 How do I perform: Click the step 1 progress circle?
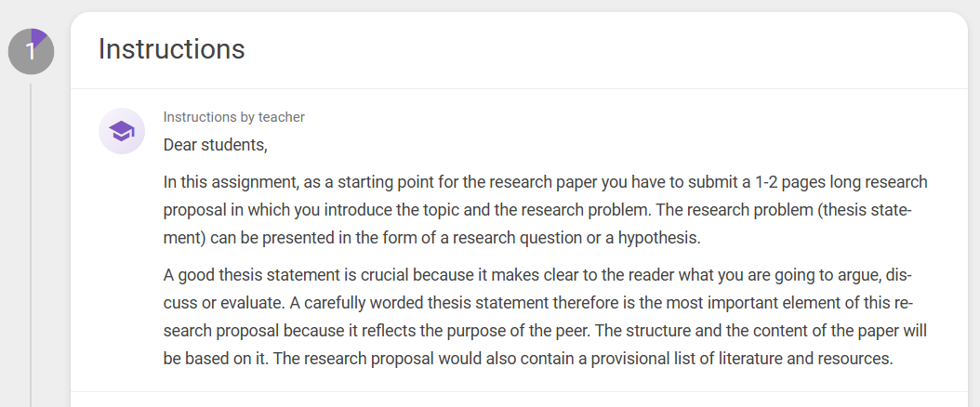click(x=32, y=51)
